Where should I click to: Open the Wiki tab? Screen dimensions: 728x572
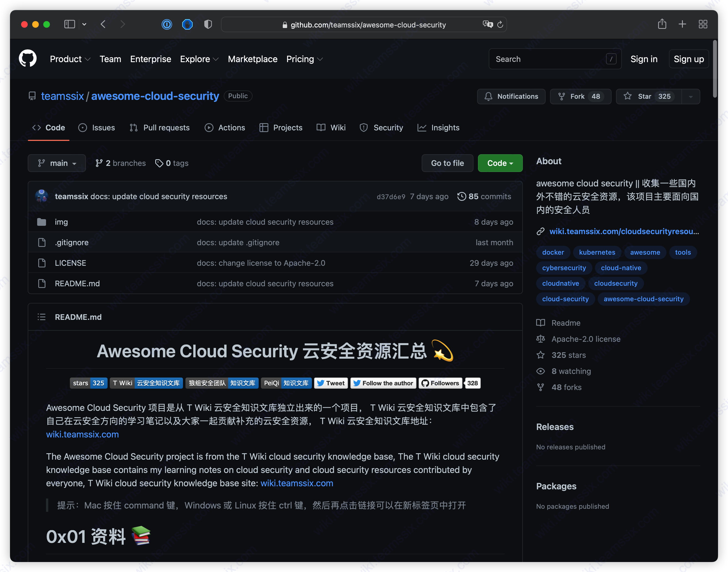[x=331, y=128]
